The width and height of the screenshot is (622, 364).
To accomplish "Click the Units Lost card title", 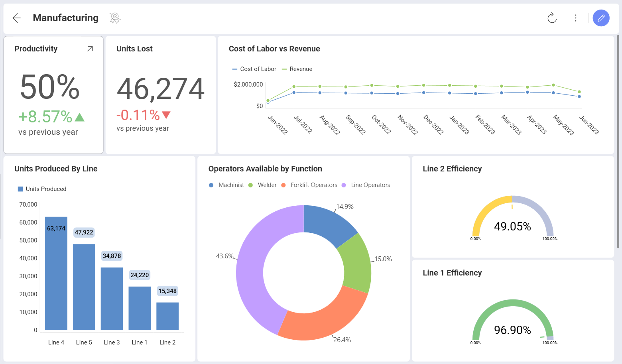I will click(134, 49).
